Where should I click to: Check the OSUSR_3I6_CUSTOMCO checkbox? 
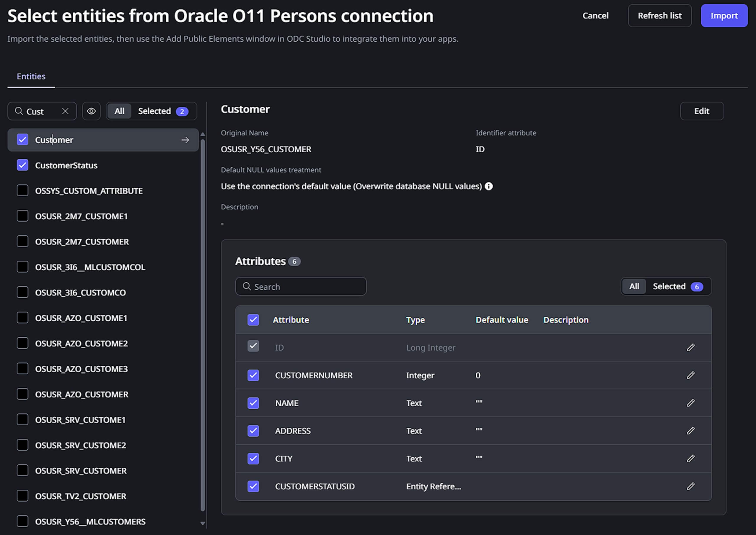click(x=22, y=292)
